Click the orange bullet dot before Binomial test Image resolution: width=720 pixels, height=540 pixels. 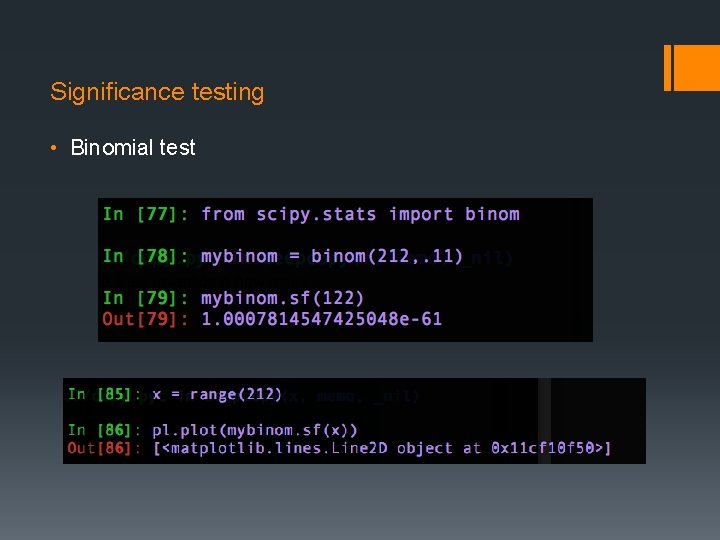pyautogui.click(x=56, y=148)
